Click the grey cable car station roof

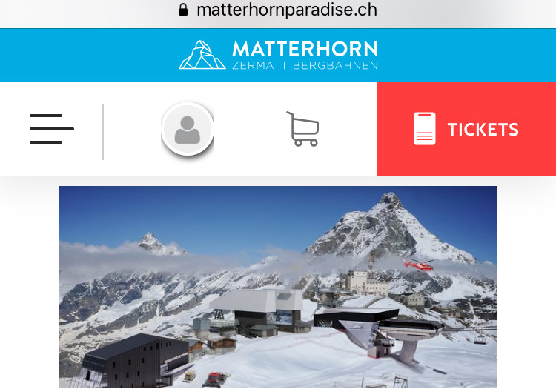point(257,300)
